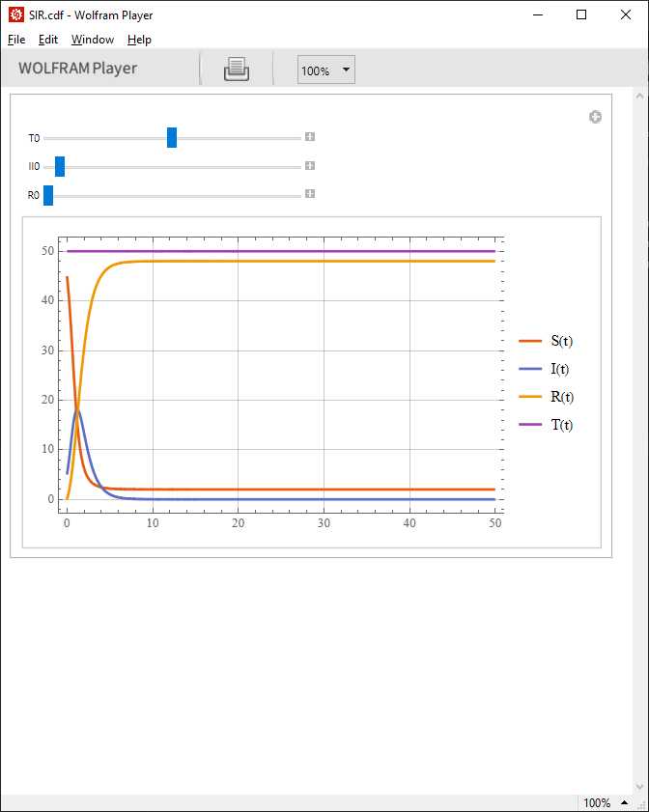The image size is (649, 812).
Task: Click the T(t) legend entry
Action: (546, 425)
